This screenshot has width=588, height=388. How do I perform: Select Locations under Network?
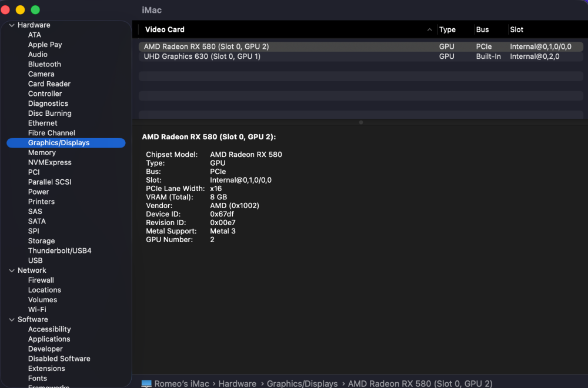click(45, 290)
